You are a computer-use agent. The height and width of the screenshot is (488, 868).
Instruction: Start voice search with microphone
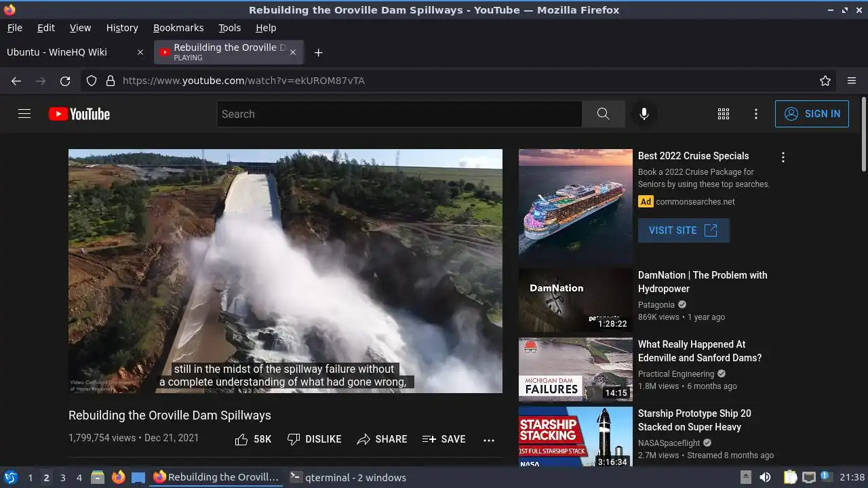pyautogui.click(x=644, y=114)
